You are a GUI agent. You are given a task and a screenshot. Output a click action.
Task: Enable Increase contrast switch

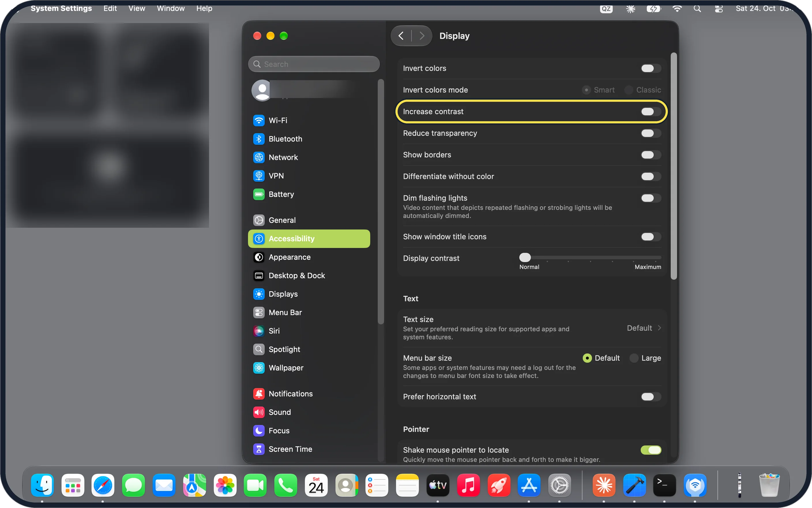click(x=651, y=112)
